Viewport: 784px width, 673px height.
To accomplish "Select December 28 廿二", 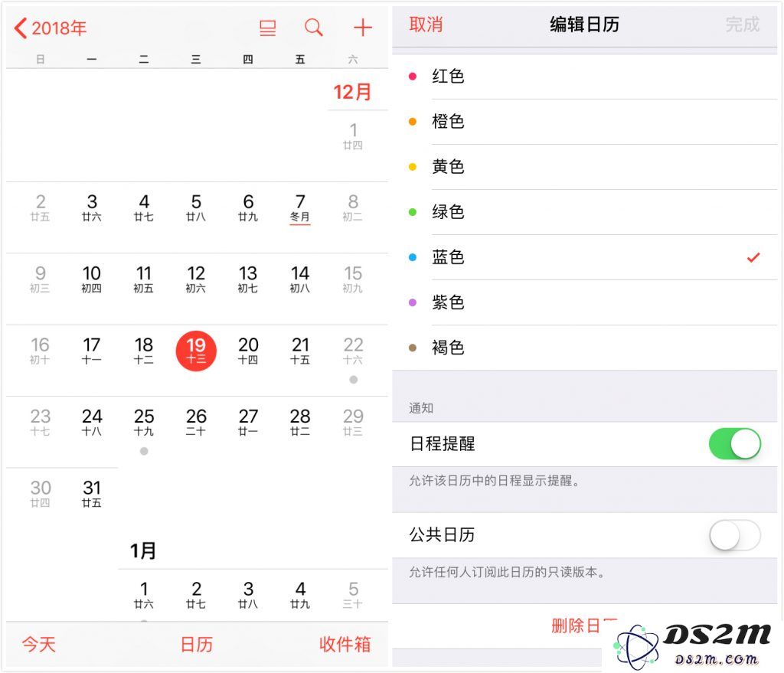I will click(300, 422).
